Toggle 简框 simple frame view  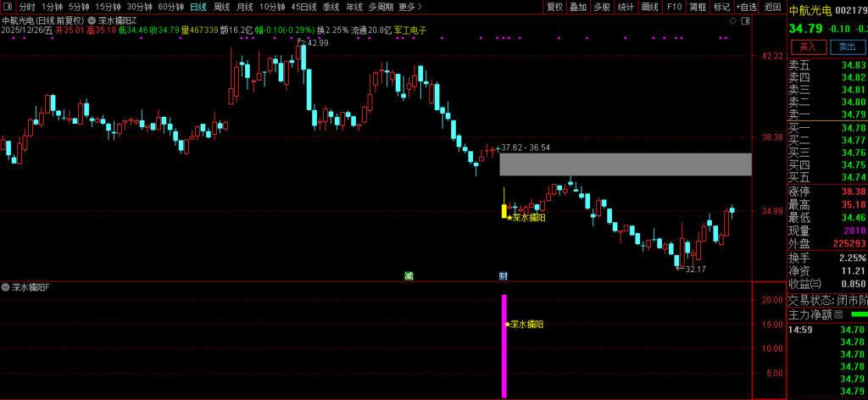point(698,7)
